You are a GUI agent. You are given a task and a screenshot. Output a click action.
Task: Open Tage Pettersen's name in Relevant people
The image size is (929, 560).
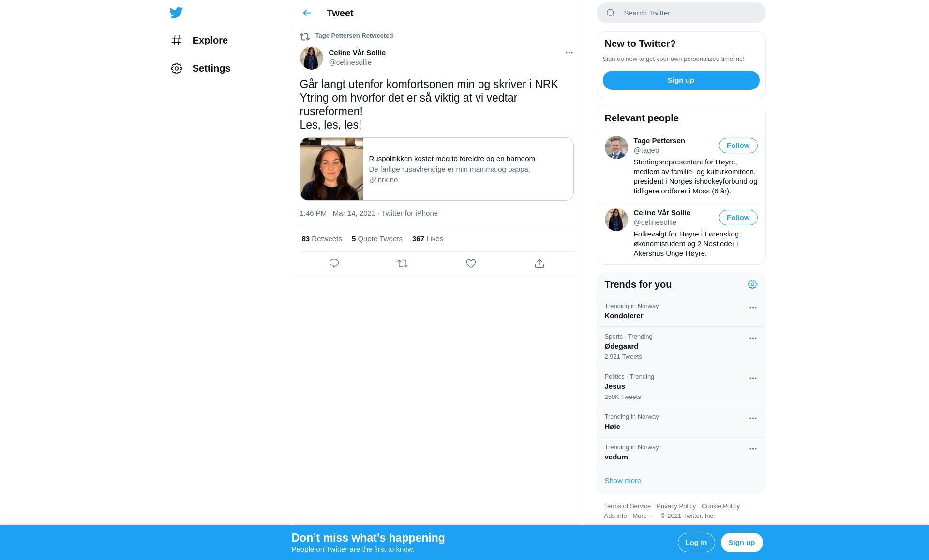[659, 141]
